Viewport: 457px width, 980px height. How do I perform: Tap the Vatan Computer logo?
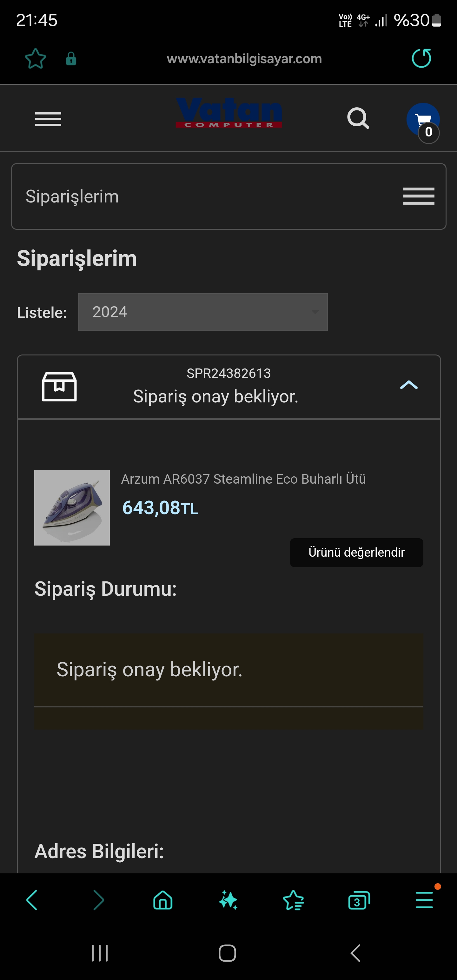click(x=229, y=113)
